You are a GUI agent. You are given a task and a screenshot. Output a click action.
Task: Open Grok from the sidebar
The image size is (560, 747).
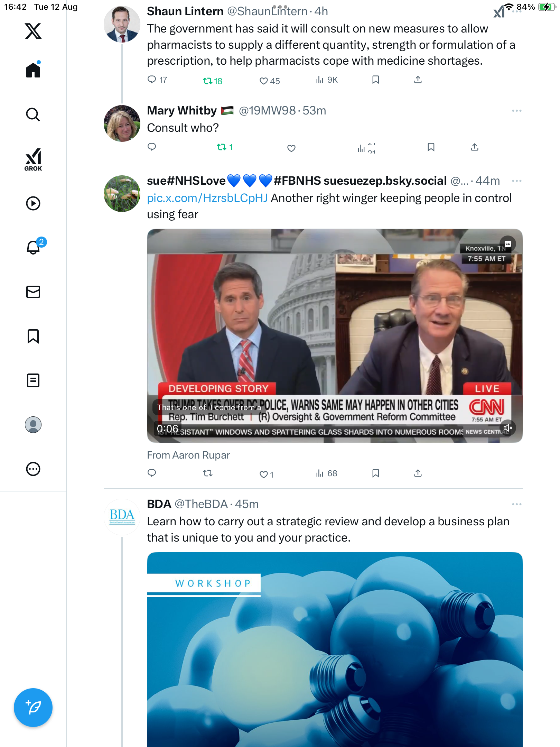(x=33, y=159)
